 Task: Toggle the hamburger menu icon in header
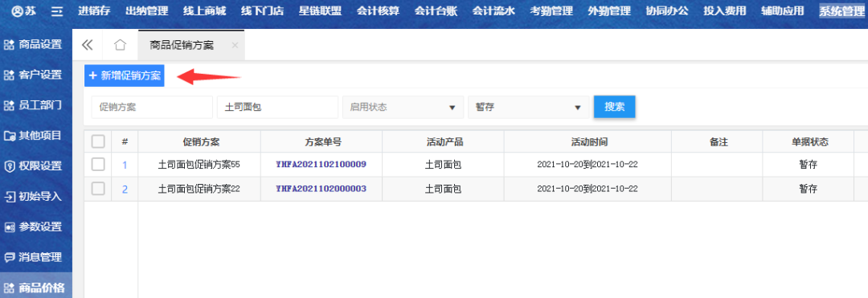click(x=57, y=11)
